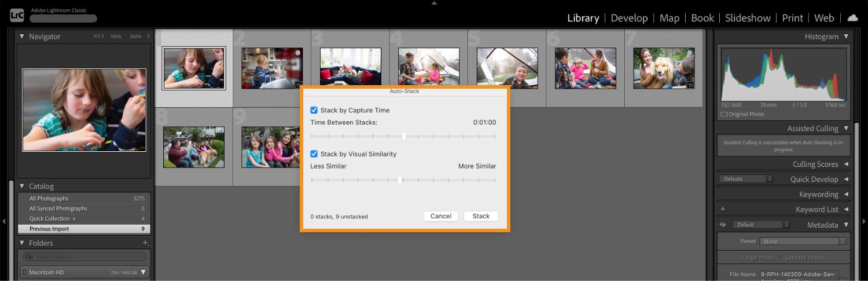
Task: Open the Quick Develop Defaults preset dropdown
Action: tap(746, 179)
